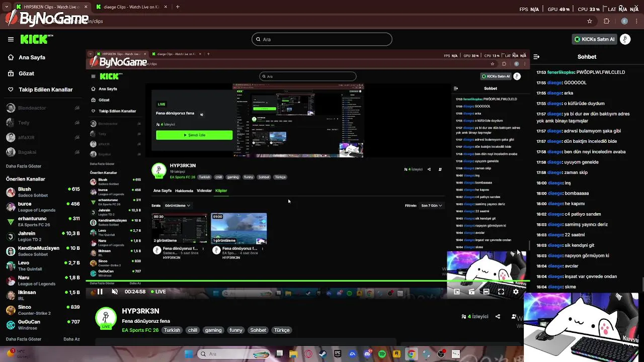Click the 'Türkçe' tag below the player

pyautogui.click(x=282, y=330)
